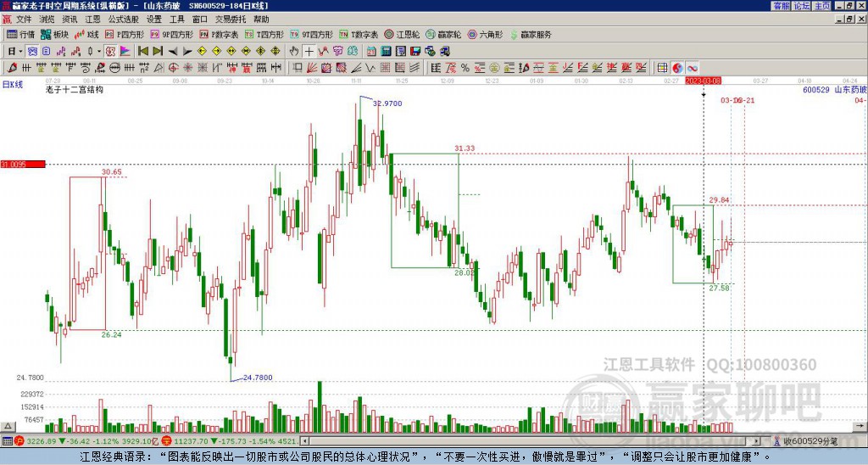Step chart right with black arrow

[x=187, y=52]
